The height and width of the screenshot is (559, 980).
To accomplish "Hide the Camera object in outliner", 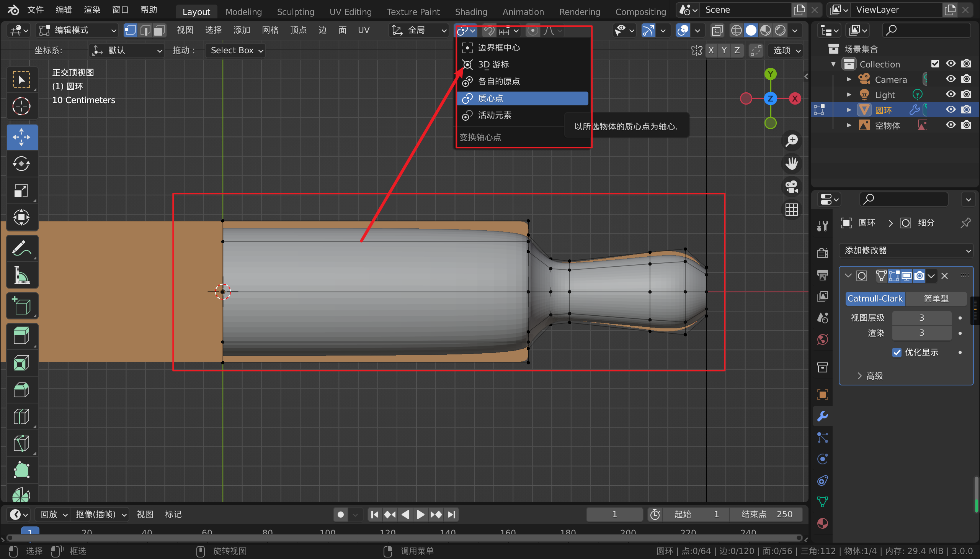I will pos(951,79).
